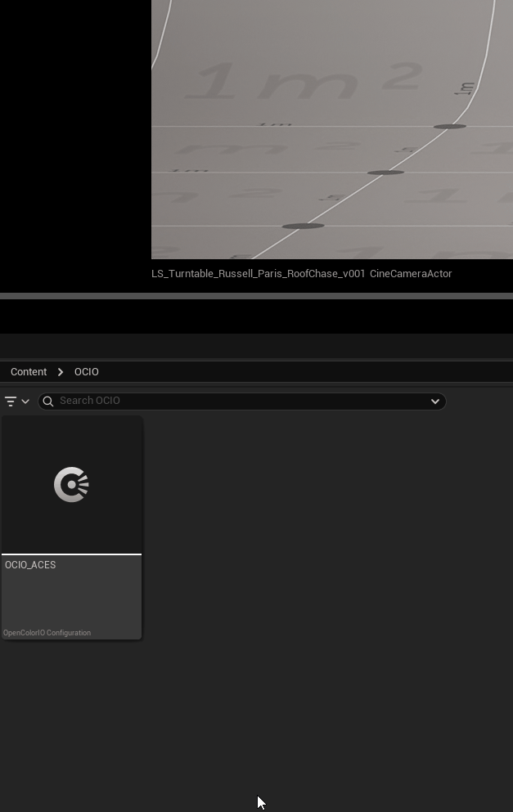Select the OpenColorIO logo on the asset thumbnail
Viewport: 513px width, 812px height.
[71, 485]
